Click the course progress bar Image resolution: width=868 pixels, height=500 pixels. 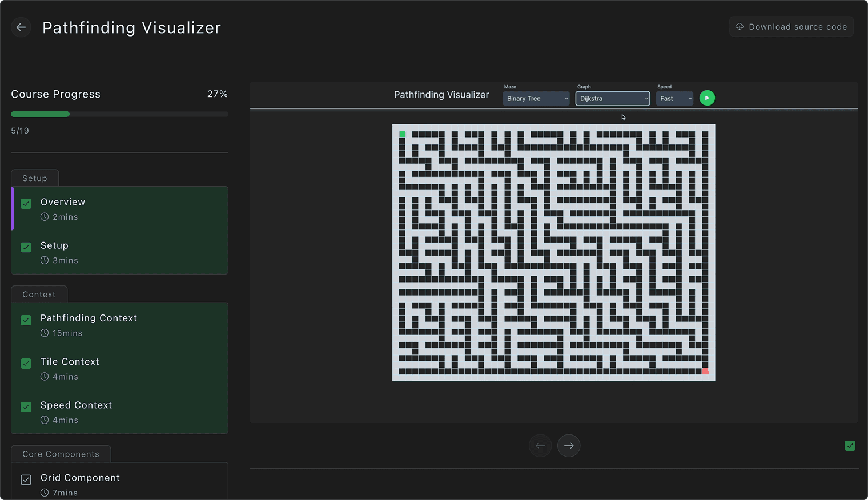click(119, 114)
